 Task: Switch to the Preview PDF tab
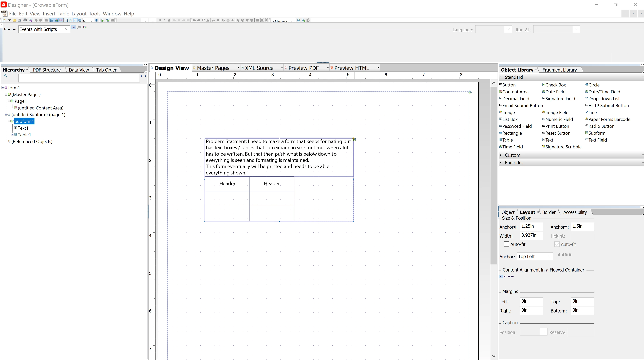304,68
